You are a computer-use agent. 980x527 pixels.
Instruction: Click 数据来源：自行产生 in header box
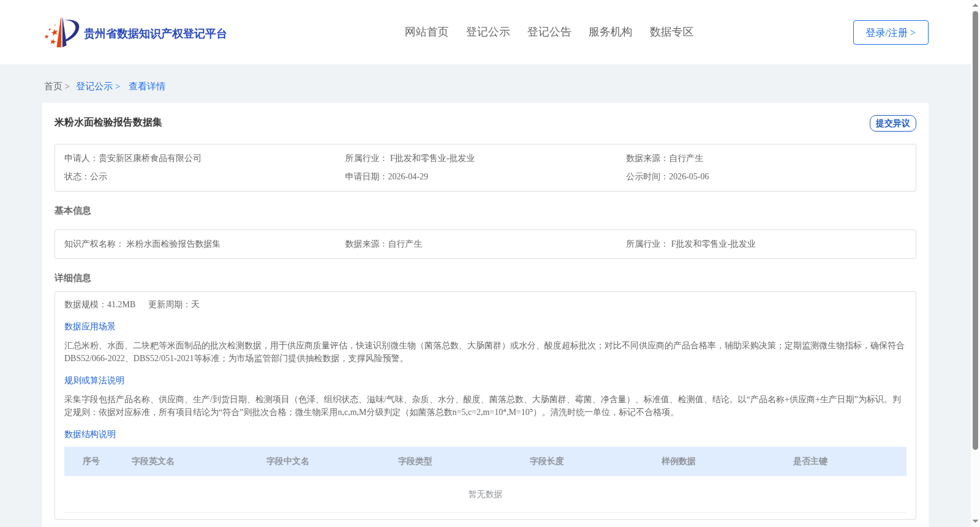coord(665,159)
